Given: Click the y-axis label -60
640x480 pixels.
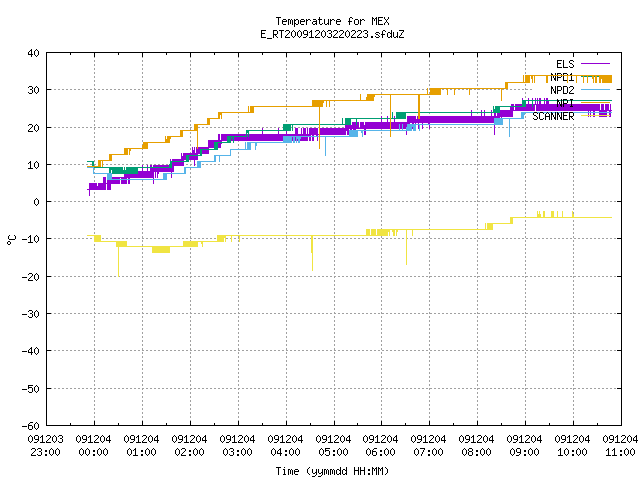Looking at the screenshot, I should click(x=31, y=426).
